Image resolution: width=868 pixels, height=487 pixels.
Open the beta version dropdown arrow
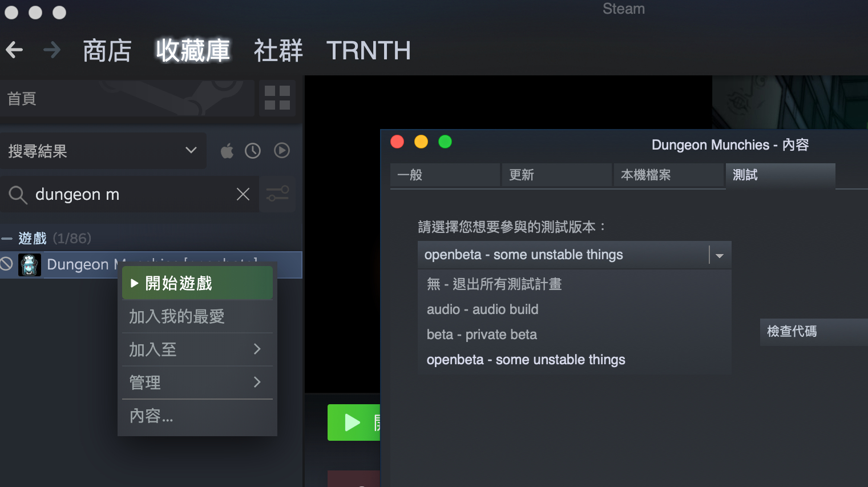click(x=720, y=255)
